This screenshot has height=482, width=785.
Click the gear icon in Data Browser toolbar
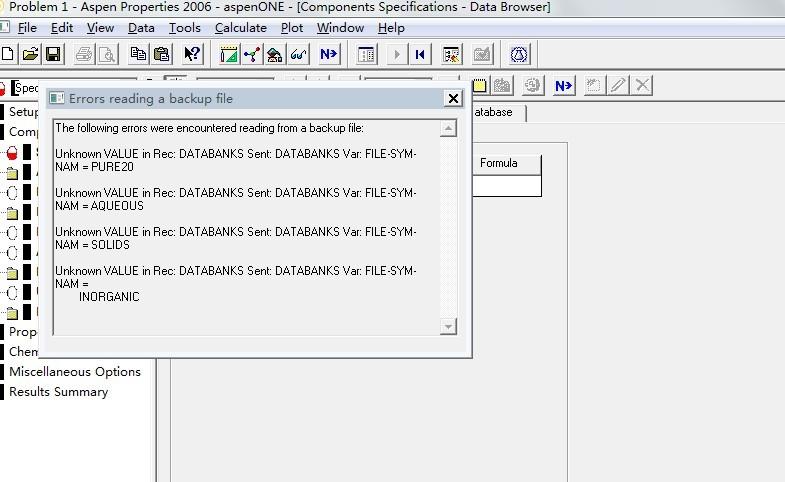533,86
